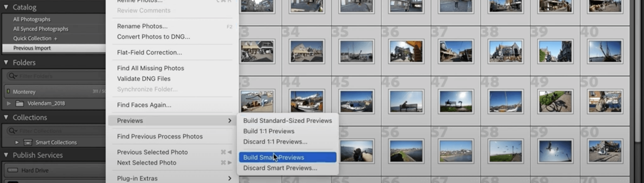This screenshot has width=644, height=183.
Task: Click the Monterey drive status indicator
Action: click(x=8, y=91)
